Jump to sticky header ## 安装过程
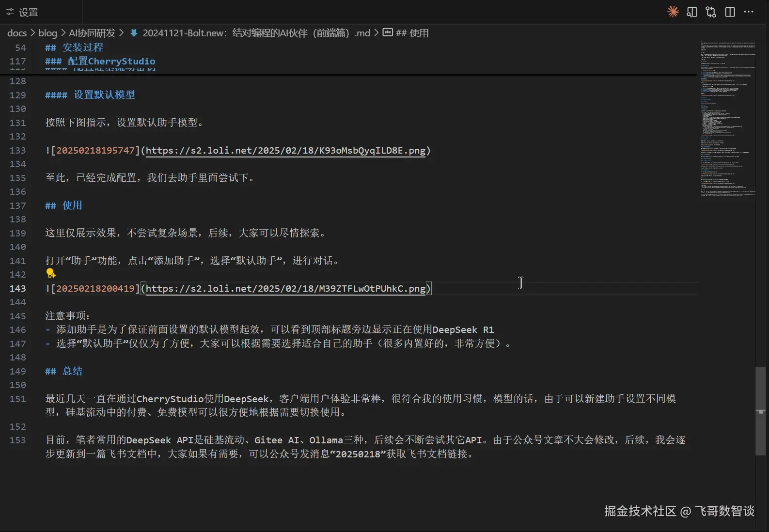 (x=74, y=47)
